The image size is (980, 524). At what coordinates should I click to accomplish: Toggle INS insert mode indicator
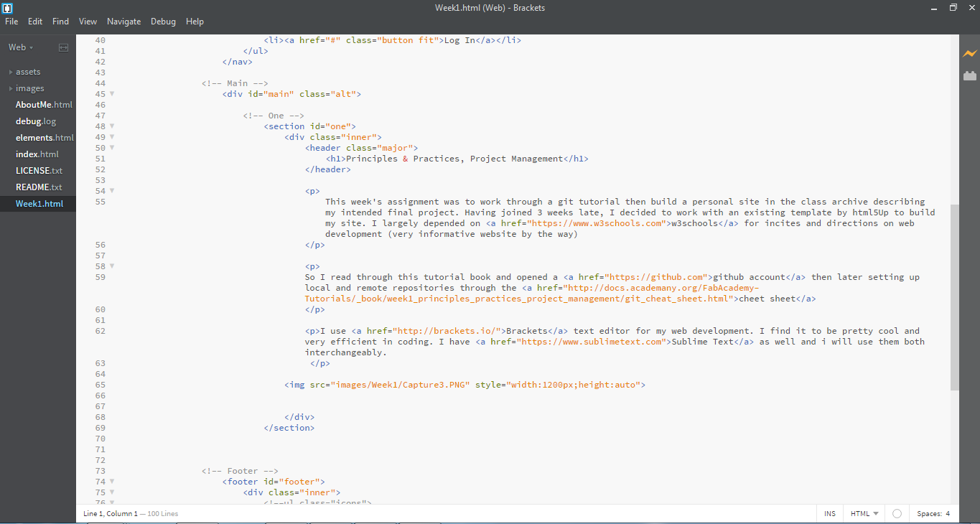(x=830, y=514)
